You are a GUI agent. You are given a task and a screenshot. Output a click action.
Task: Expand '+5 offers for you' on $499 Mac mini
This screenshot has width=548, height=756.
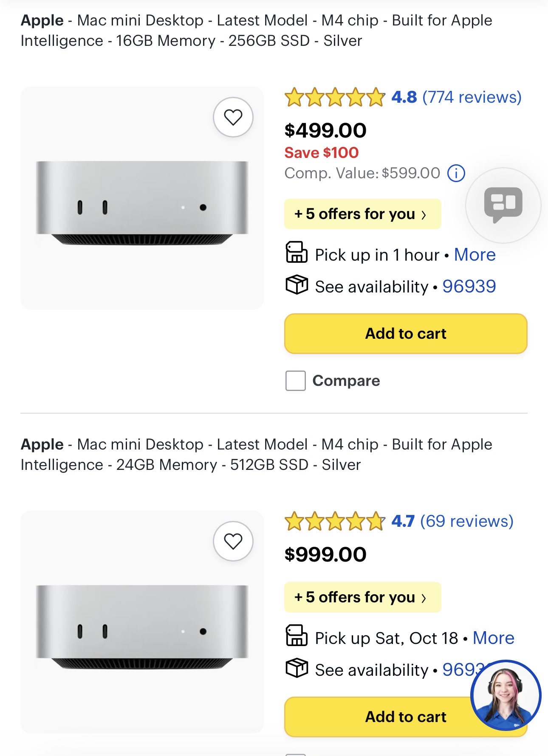coord(362,214)
